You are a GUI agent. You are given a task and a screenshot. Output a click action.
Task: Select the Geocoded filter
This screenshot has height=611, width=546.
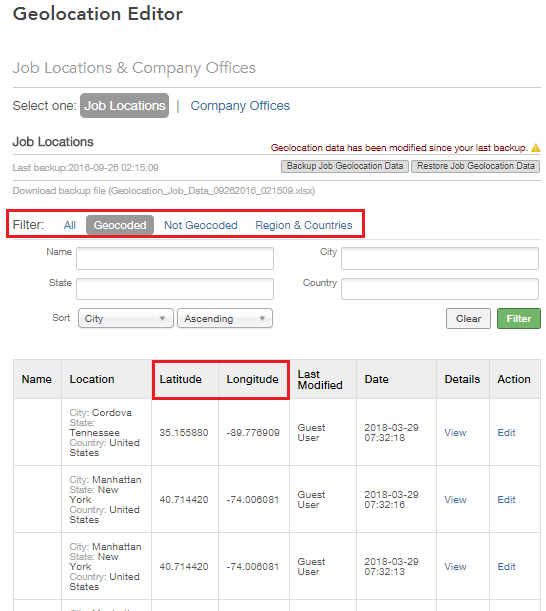pyautogui.click(x=120, y=225)
